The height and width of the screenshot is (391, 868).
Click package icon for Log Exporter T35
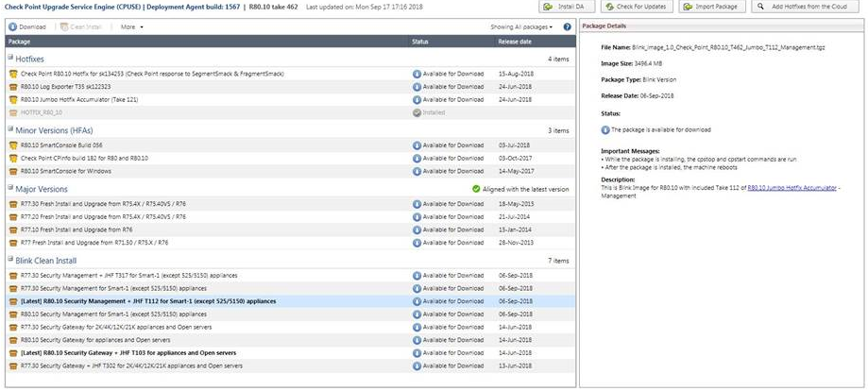coord(13,87)
